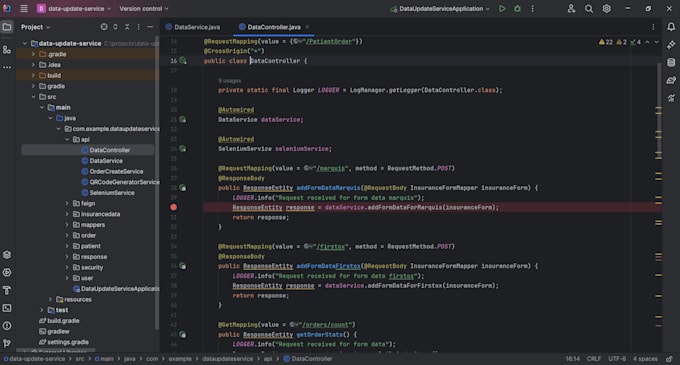This screenshot has height=365, width=680.
Task: Open Search Everywhere magnifier
Action: [x=588, y=9]
